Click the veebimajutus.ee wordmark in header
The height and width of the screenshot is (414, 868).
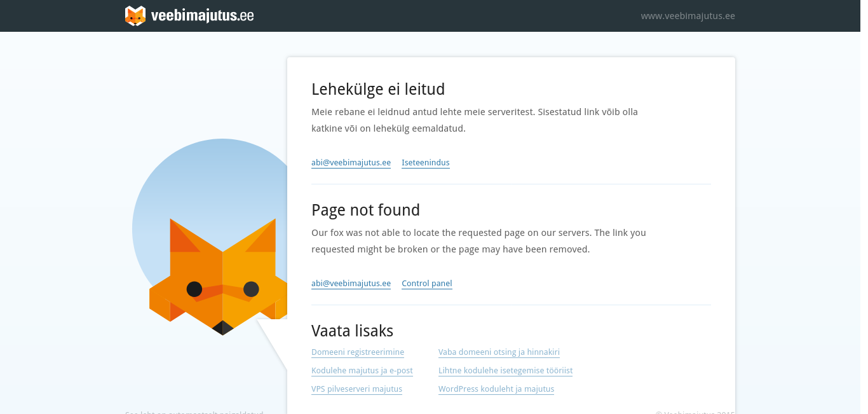[x=202, y=16]
